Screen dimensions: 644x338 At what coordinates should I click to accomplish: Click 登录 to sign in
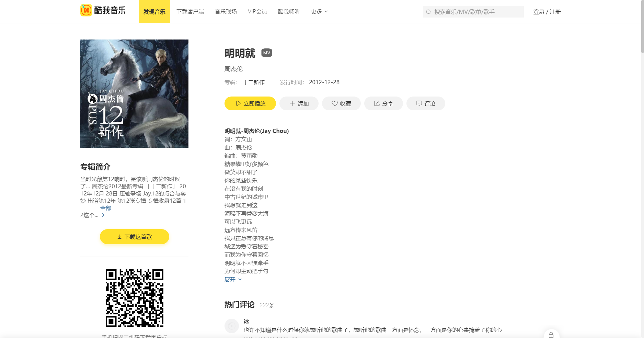[x=538, y=11]
